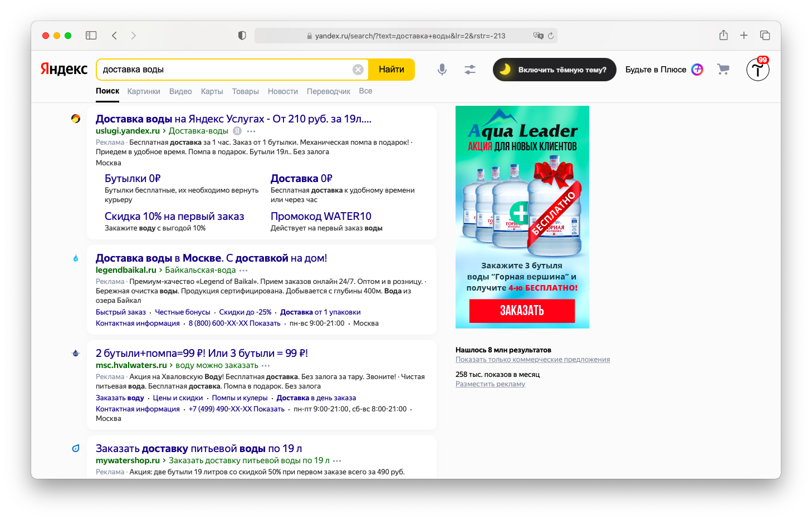Switch to the Новости tab
The width and height of the screenshot is (812, 520).
[283, 91]
